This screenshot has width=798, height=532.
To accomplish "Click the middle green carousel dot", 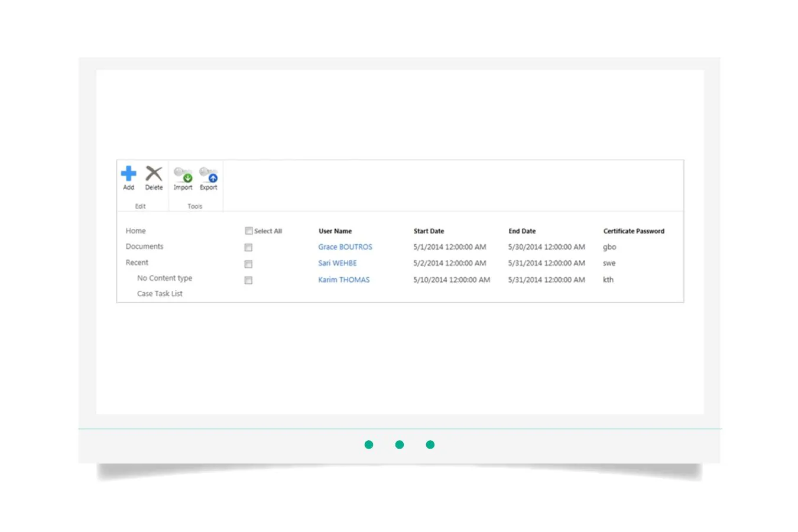I will [400, 445].
